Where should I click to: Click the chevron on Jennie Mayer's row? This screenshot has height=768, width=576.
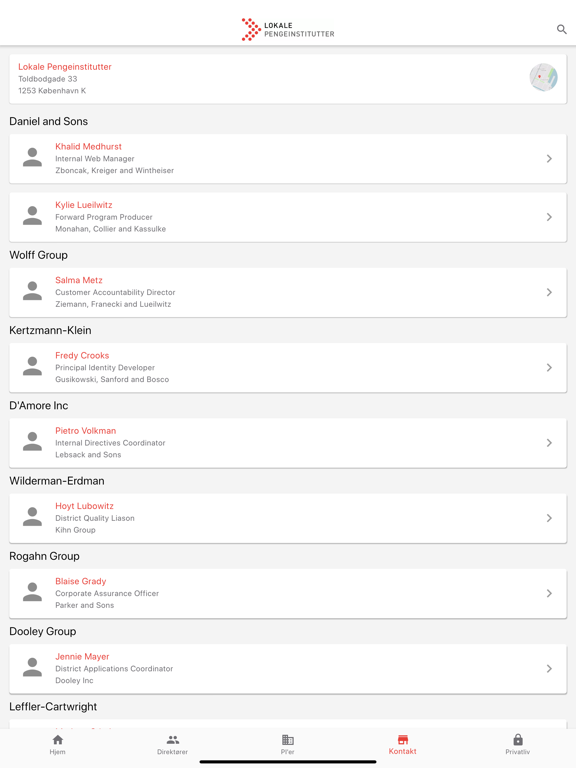[549, 669]
